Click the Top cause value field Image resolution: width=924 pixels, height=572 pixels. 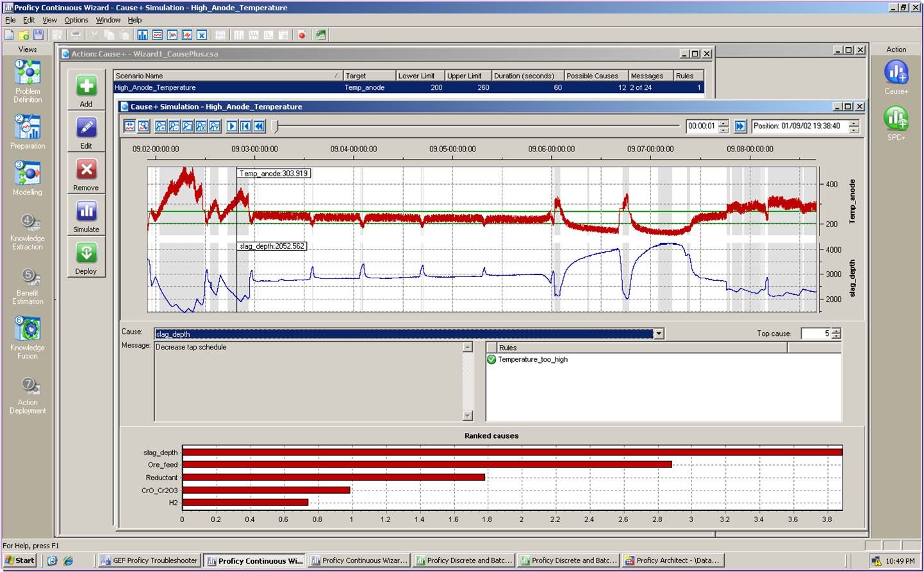816,333
